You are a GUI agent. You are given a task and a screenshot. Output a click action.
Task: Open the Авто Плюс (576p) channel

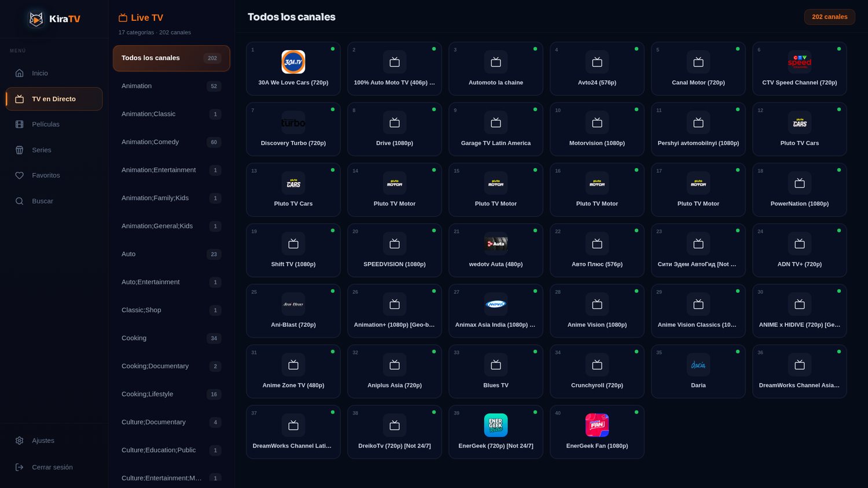597,250
